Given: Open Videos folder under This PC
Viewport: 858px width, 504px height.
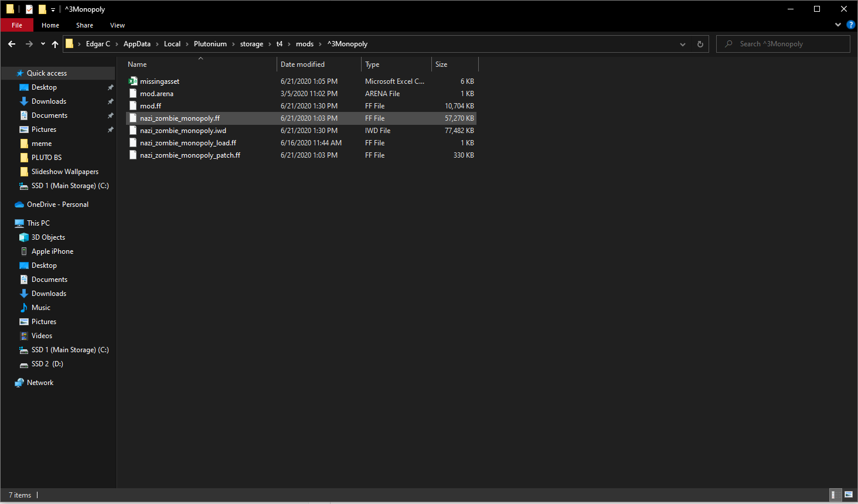Looking at the screenshot, I should pyautogui.click(x=42, y=336).
